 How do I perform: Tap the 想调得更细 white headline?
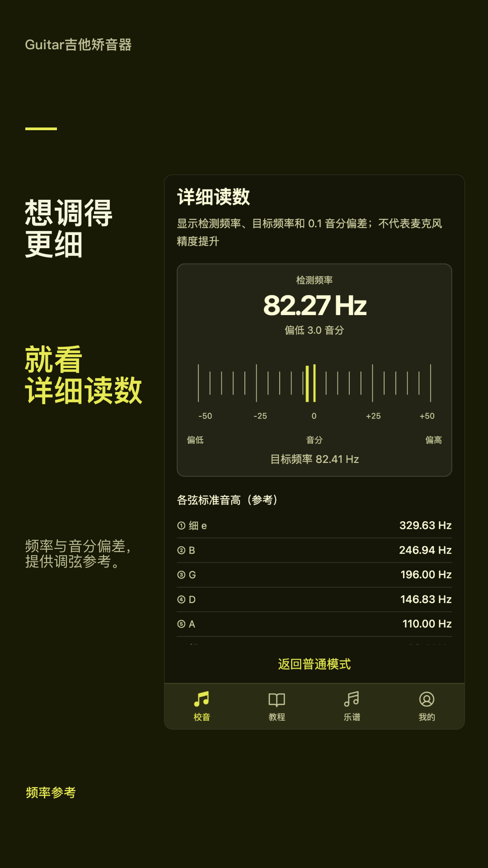69,228
